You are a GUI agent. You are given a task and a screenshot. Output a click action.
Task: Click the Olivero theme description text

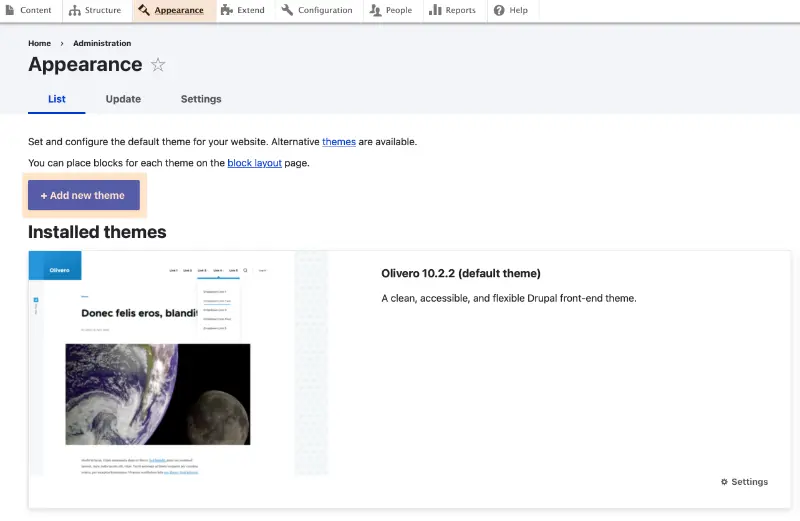tap(509, 299)
